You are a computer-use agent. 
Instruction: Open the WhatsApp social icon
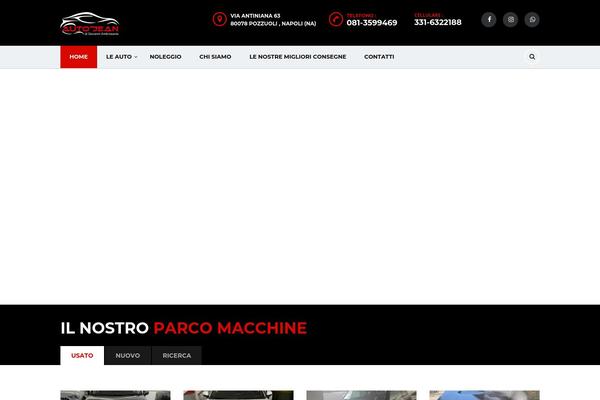pyautogui.click(x=532, y=20)
